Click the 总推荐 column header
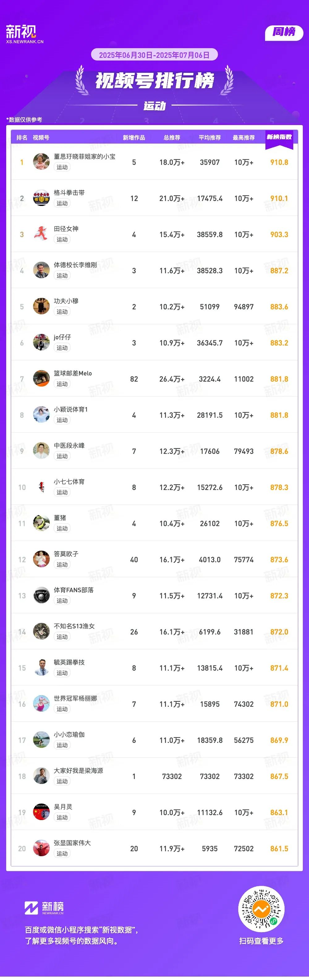 (x=171, y=138)
